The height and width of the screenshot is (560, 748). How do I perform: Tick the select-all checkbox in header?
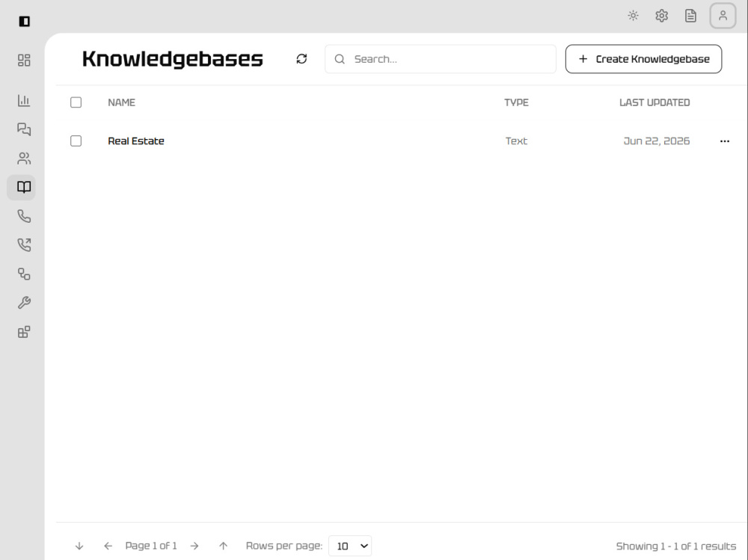pos(76,102)
